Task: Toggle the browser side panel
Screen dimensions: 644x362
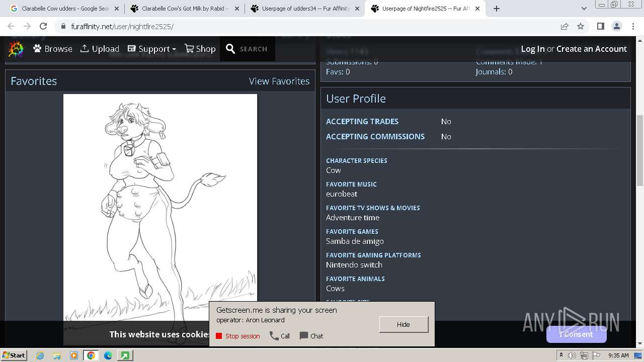Action: point(600,26)
